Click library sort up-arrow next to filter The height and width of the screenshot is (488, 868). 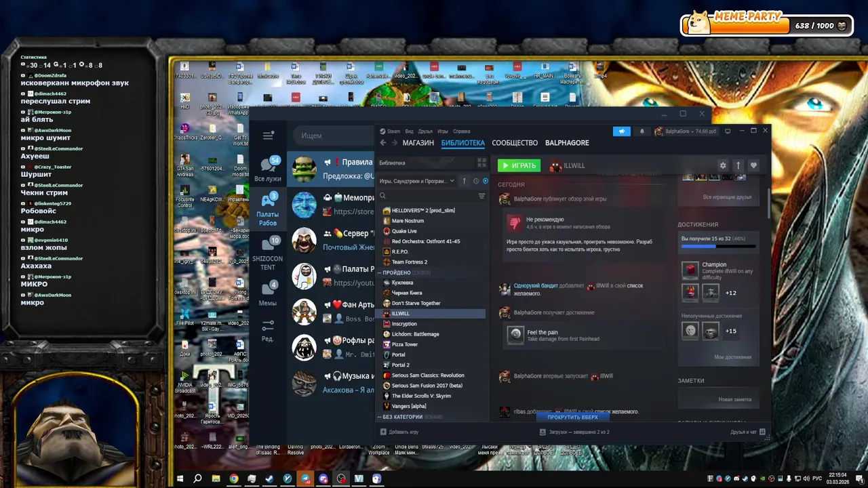[465, 181]
